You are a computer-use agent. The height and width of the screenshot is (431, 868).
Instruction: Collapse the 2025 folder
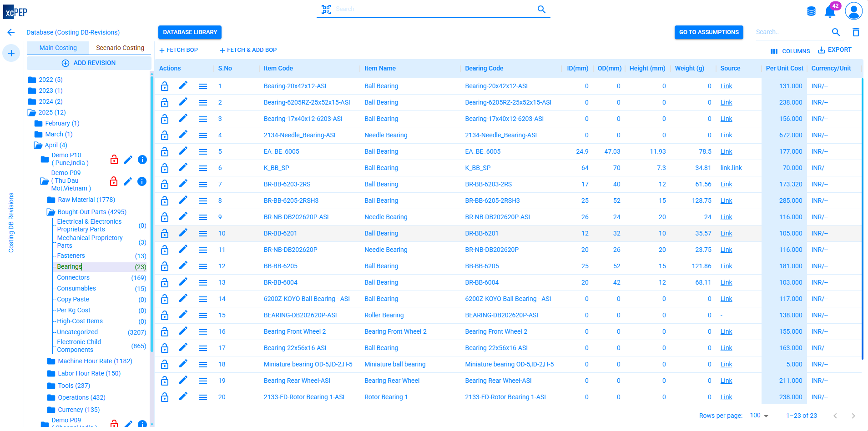tap(31, 112)
